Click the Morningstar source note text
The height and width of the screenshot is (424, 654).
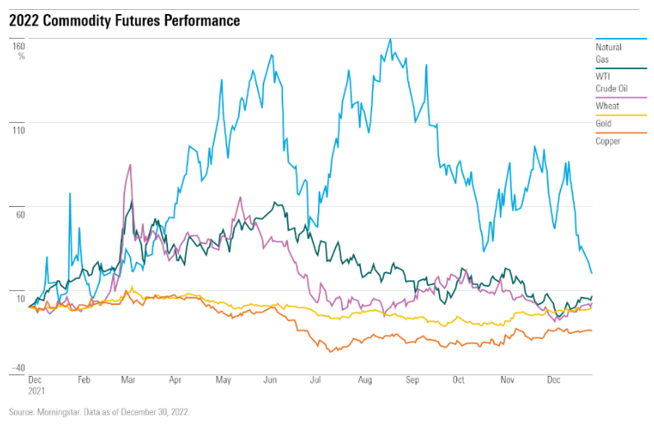[x=99, y=412]
